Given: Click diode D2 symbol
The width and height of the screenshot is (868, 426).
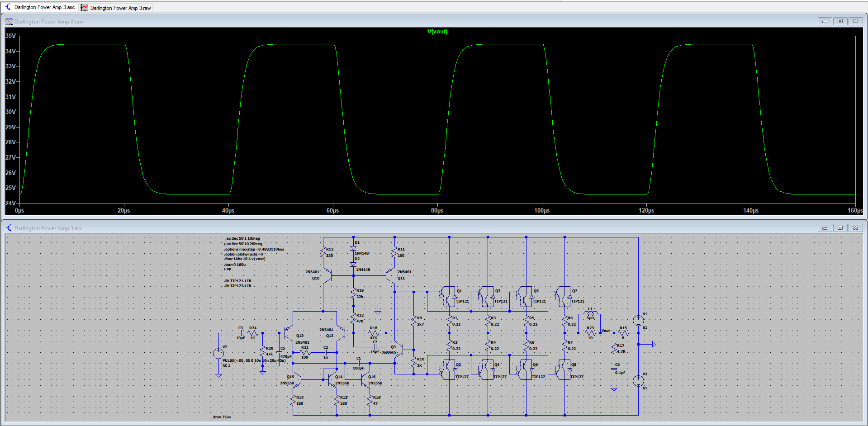Looking at the screenshot, I should [x=353, y=265].
